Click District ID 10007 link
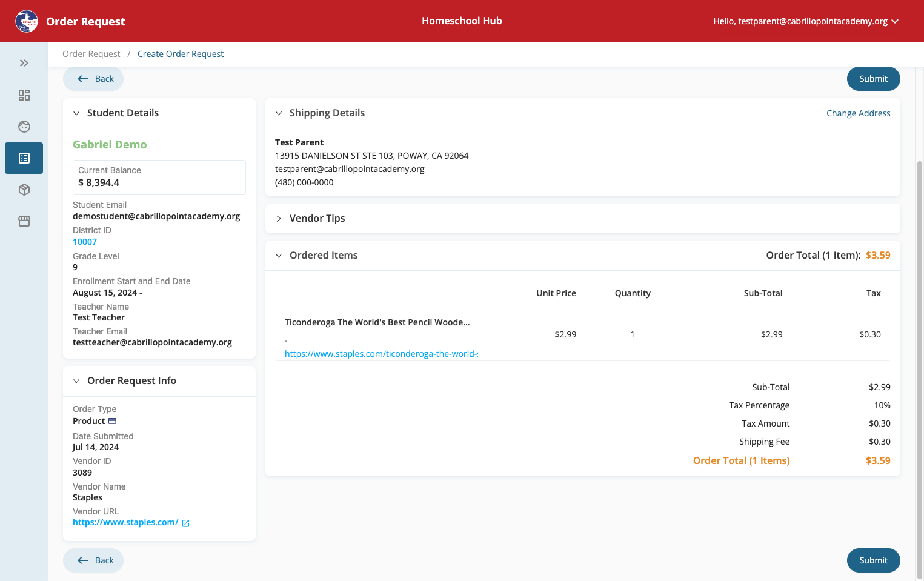 click(85, 242)
